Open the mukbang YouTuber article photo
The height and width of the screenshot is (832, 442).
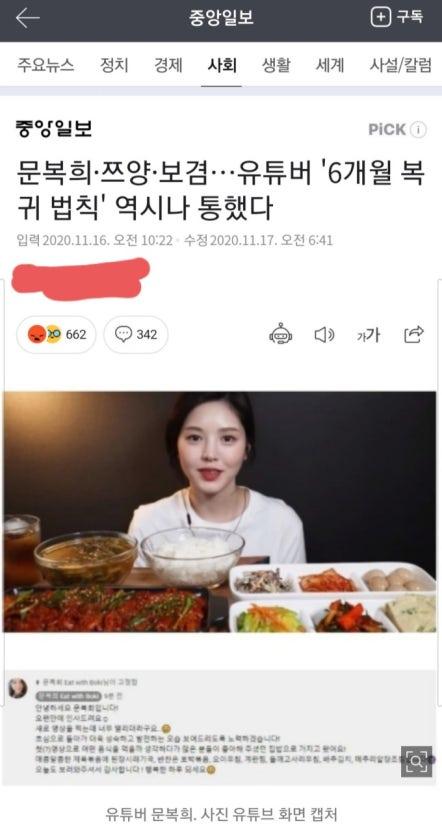220,512
